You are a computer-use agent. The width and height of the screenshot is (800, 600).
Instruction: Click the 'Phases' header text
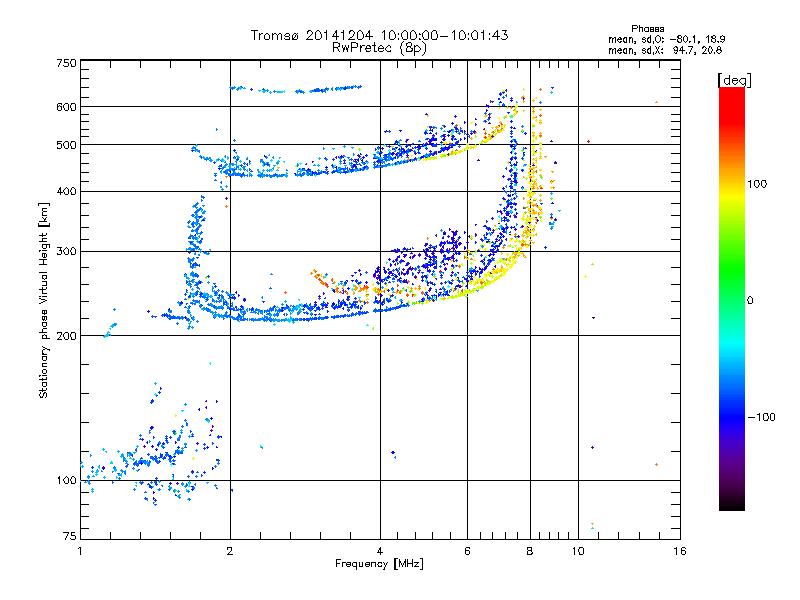(x=647, y=29)
